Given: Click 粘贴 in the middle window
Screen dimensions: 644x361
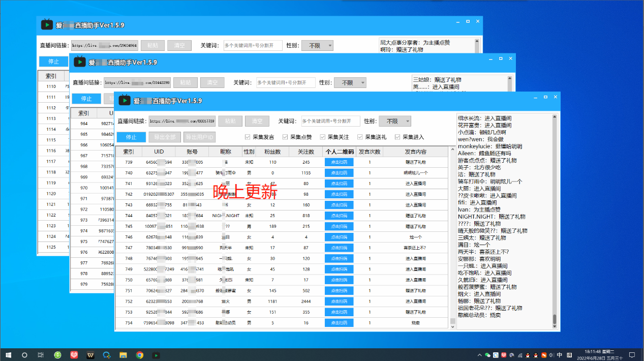Looking at the screenshot, I should (x=186, y=82).
